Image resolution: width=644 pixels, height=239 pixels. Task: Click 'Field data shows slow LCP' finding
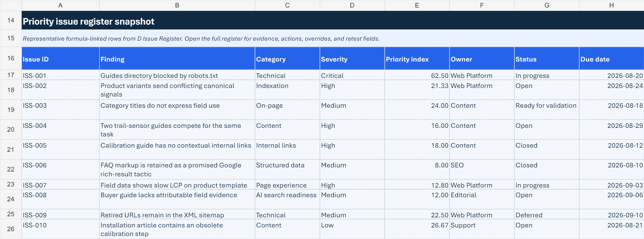click(x=177, y=185)
